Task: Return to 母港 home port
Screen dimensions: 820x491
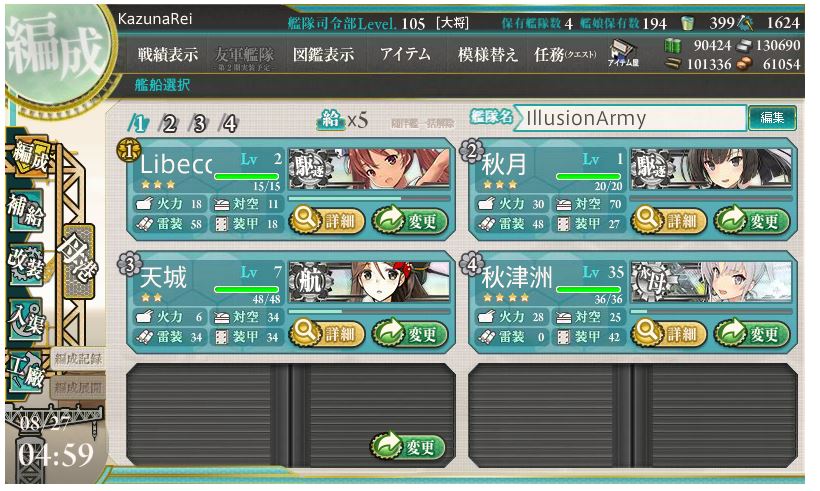Action: tap(79, 261)
